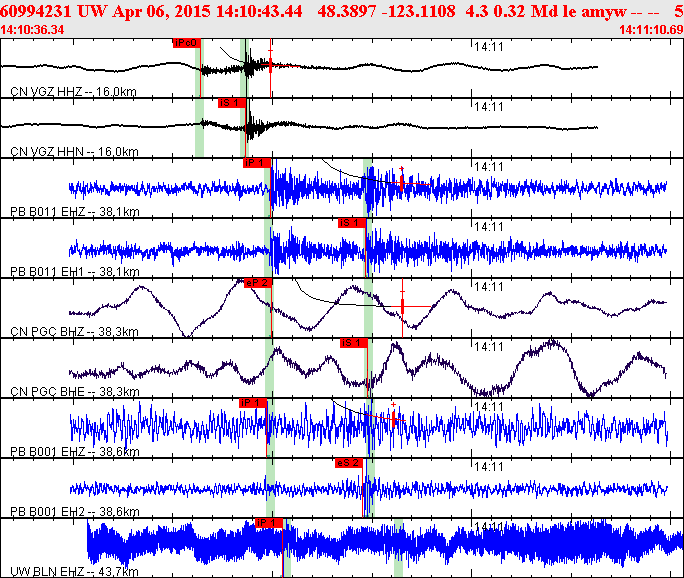Image resolution: width=684 pixels, height=578 pixels.
Task: Click the PB B001 EH2 38.6km channel label
Action: click(x=75, y=512)
